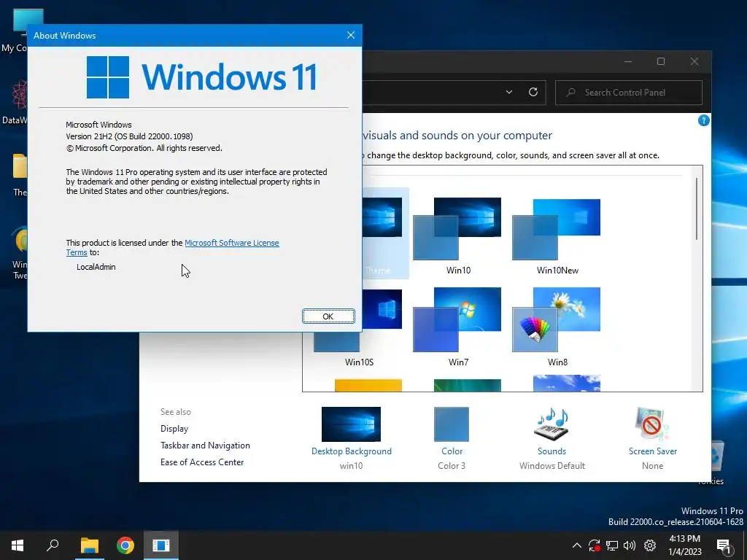Open network status tray icon
This screenshot has width=747, height=560.
click(x=612, y=545)
